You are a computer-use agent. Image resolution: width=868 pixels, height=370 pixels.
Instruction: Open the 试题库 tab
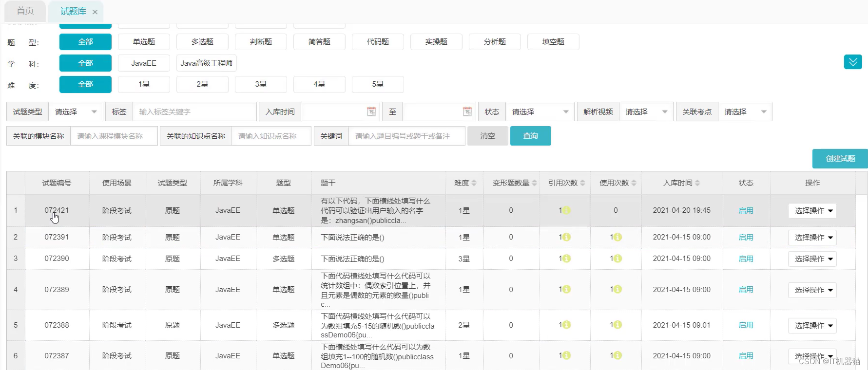point(73,11)
